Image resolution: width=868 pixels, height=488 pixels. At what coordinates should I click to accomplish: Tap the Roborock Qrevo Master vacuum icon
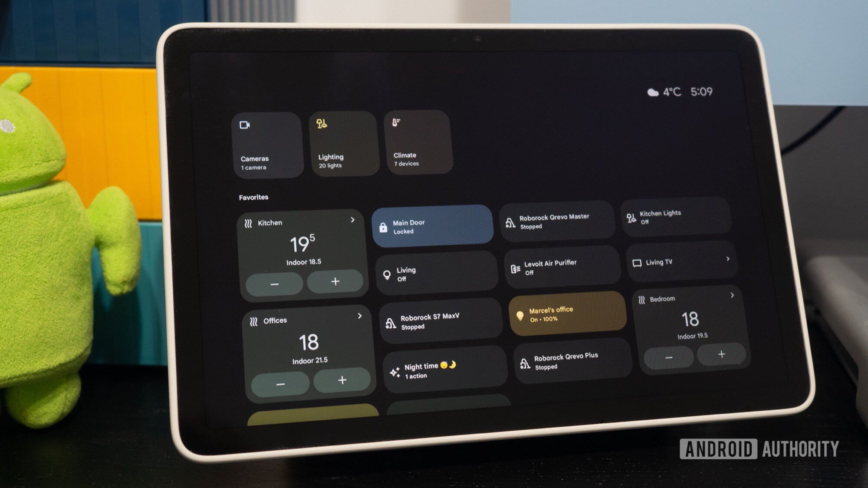[511, 224]
